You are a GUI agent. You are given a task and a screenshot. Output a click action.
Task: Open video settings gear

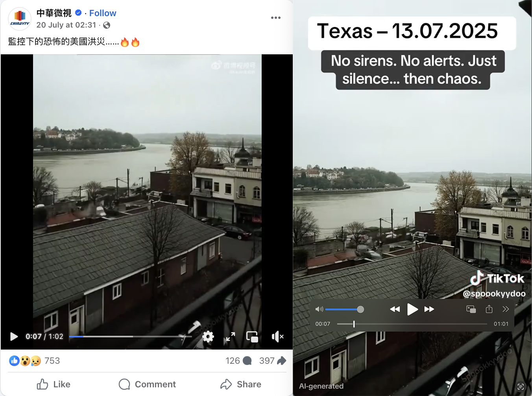tap(208, 337)
